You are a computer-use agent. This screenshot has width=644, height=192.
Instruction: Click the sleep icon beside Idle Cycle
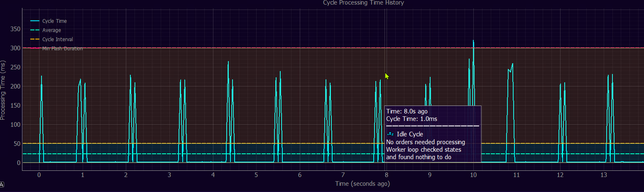coord(390,134)
